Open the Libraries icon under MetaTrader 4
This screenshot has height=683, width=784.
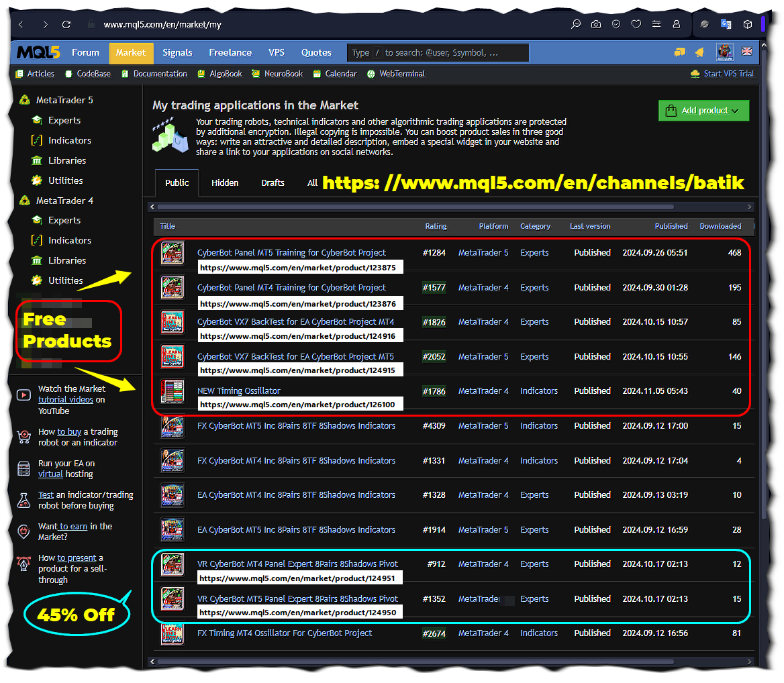[37, 260]
